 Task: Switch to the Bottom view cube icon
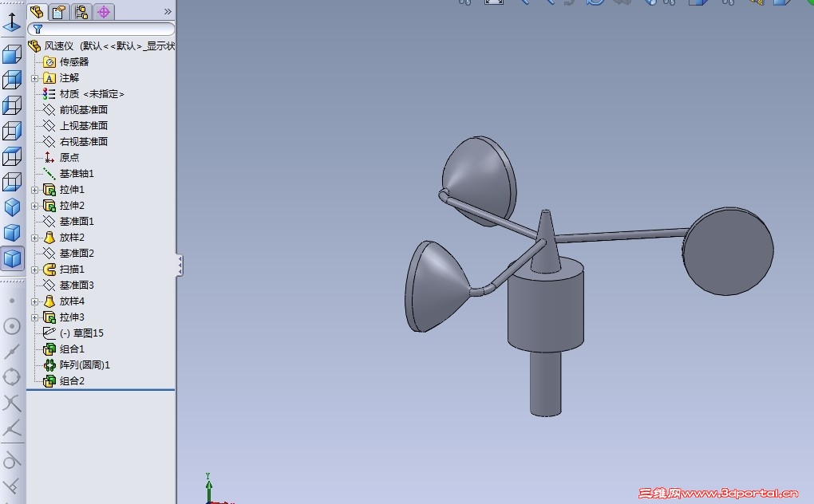(12, 182)
